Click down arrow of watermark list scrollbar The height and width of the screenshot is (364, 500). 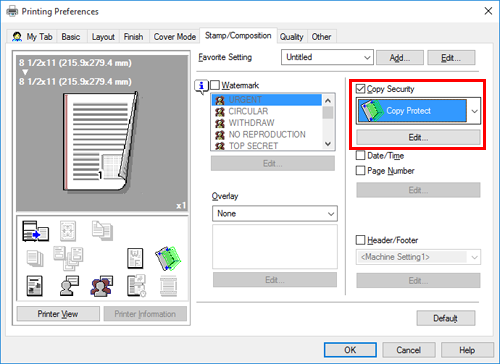[328, 144]
